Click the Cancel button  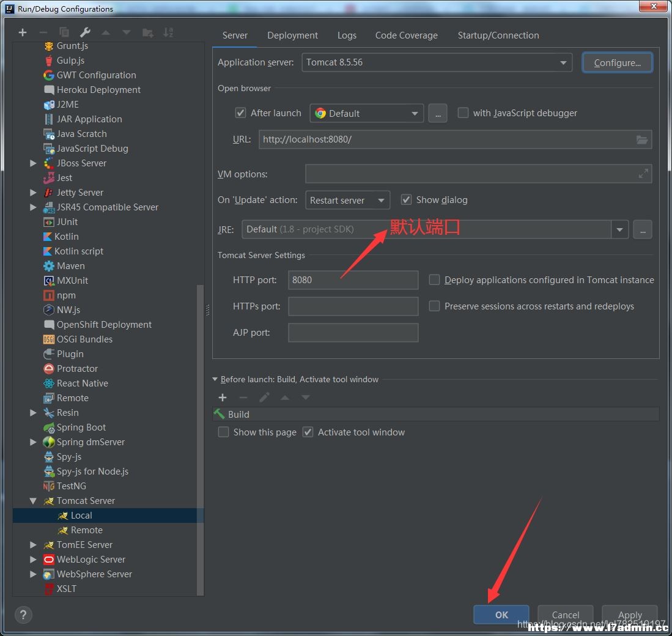tap(565, 615)
